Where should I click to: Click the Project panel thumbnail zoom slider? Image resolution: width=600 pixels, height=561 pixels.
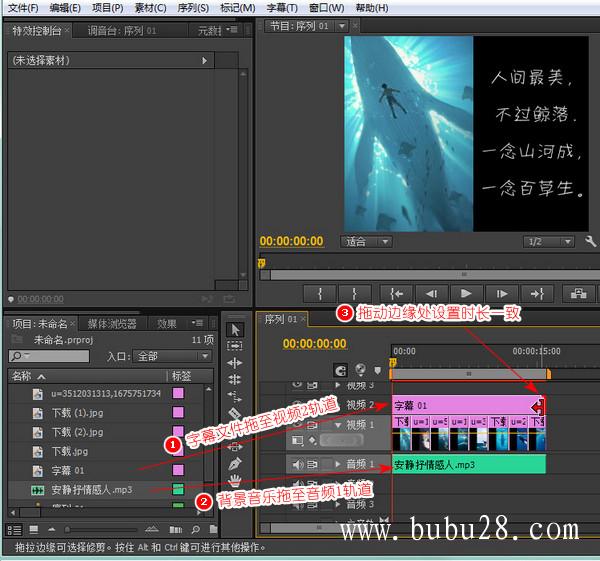(x=101, y=530)
